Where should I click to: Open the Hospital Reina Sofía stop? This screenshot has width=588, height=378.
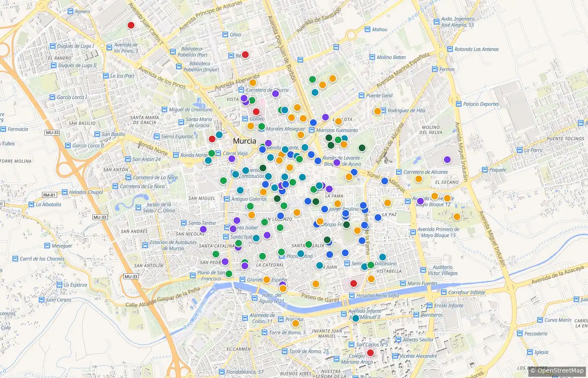click(352, 296)
